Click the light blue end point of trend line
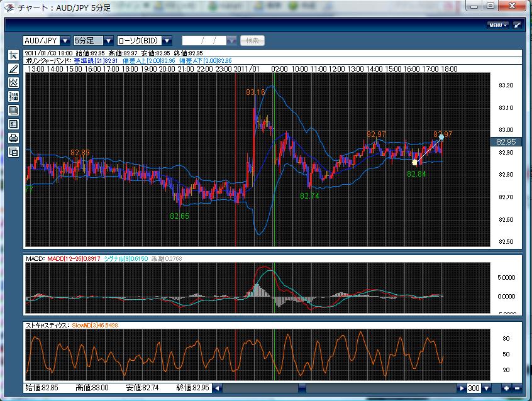Viewport: 532px width, 401px height. pos(441,137)
